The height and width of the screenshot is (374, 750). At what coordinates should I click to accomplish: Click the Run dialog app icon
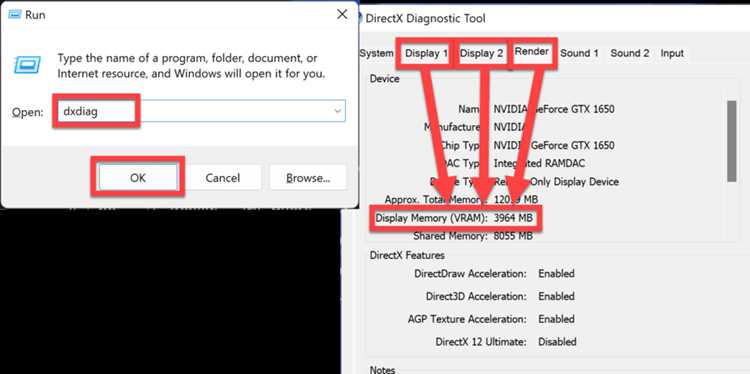(15, 15)
